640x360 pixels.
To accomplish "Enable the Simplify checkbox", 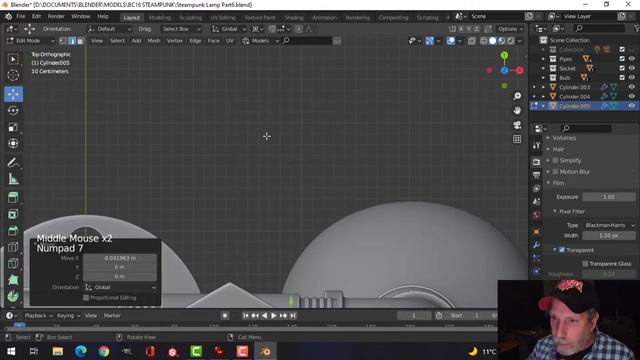I will pos(555,160).
